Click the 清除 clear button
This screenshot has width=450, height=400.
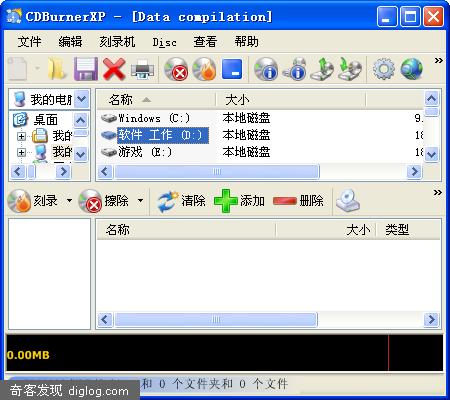tap(181, 201)
